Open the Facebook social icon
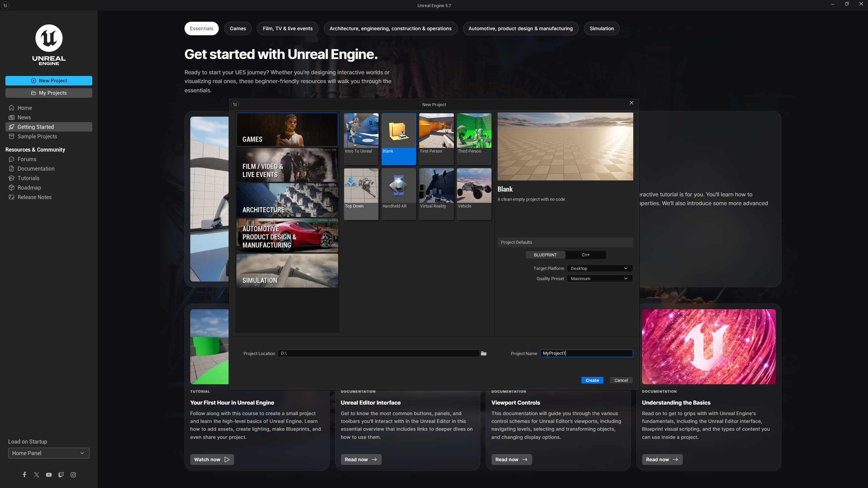Image resolution: width=868 pixels, height=488 pixels. coord(24,475)
